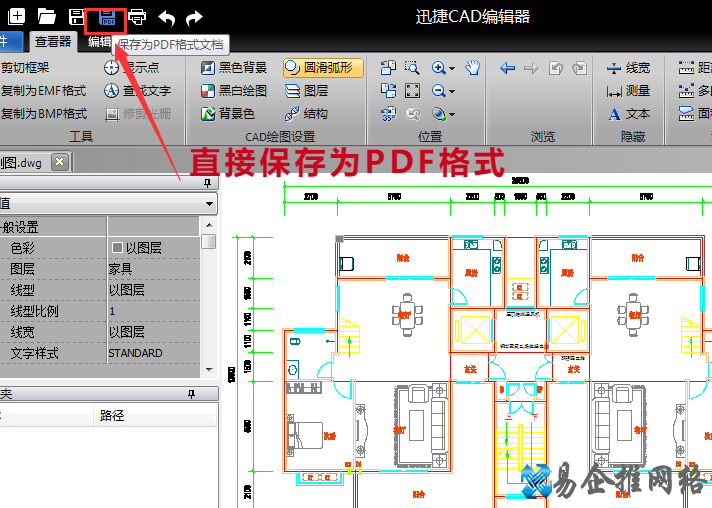Viewport: 712px width, 508px height.
Task: Toggle 圆滑弧形 option
Action: click(x=323, y=68)
